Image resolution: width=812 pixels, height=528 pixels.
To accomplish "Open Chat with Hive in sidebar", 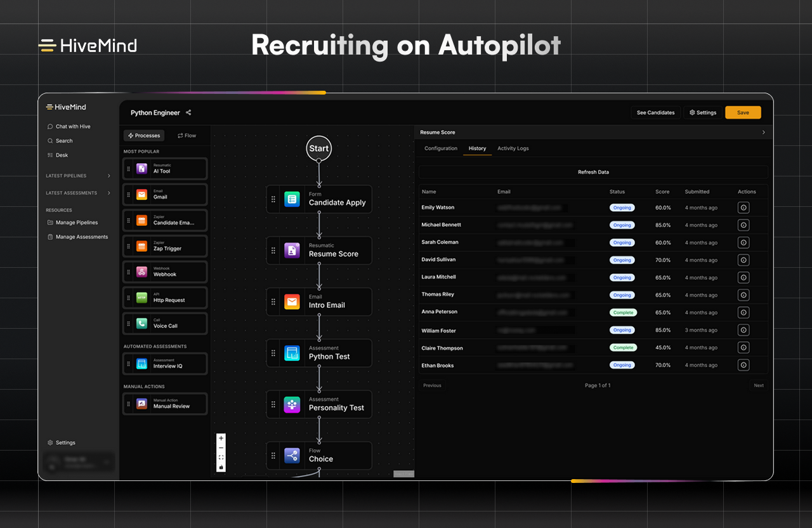I will click(73, 127).
